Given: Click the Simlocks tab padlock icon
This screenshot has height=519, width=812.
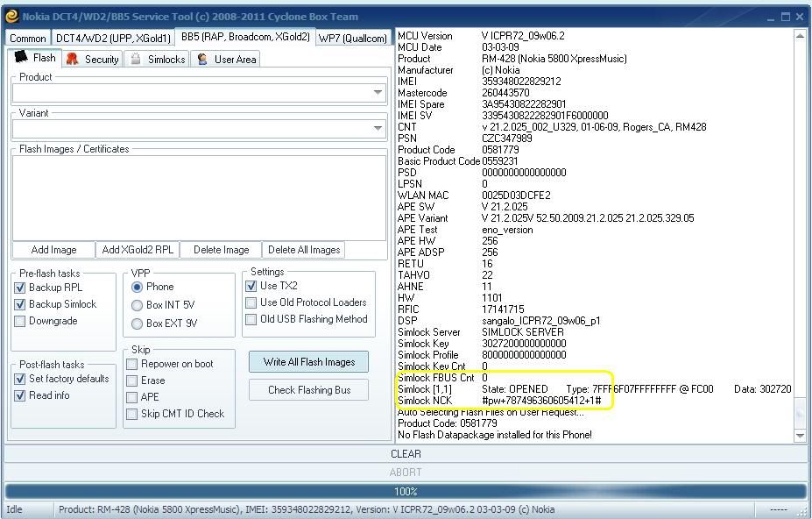Looking at the screenshot, I should [x=136, y=59].
